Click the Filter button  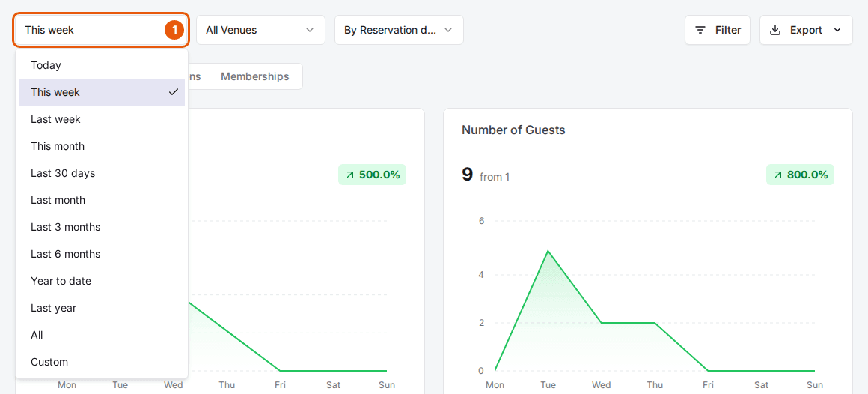point(718,30)
